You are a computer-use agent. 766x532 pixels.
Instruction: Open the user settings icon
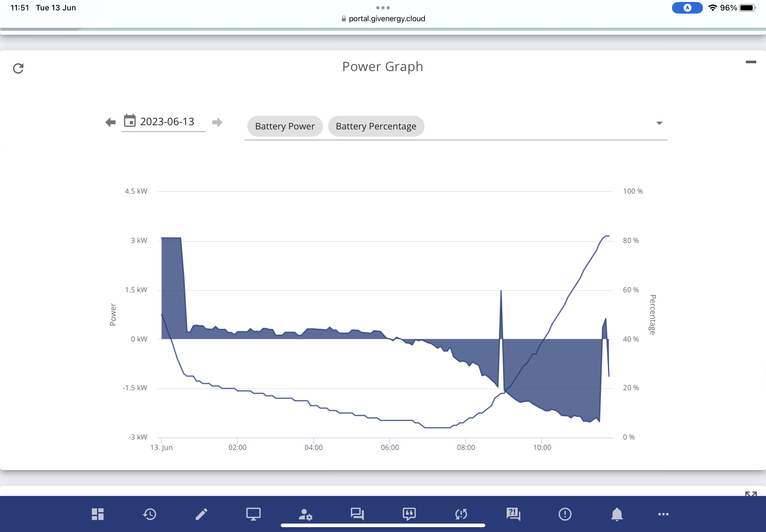coord(305,514)
